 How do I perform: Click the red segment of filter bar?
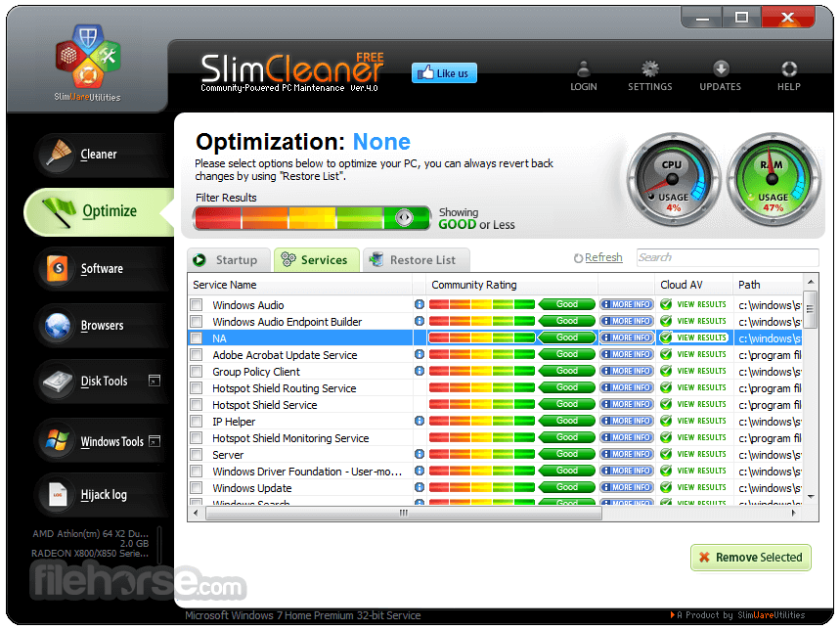pos(218,218)
